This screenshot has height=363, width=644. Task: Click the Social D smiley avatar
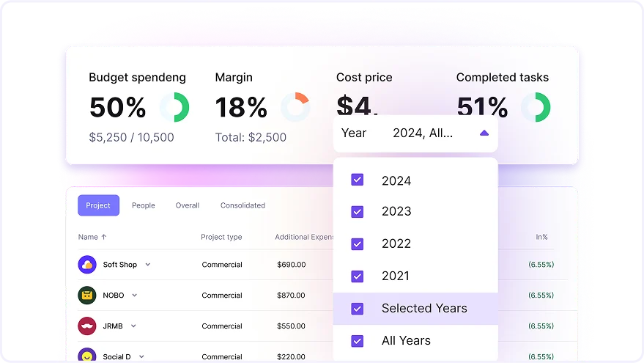(x=87, y=356)
